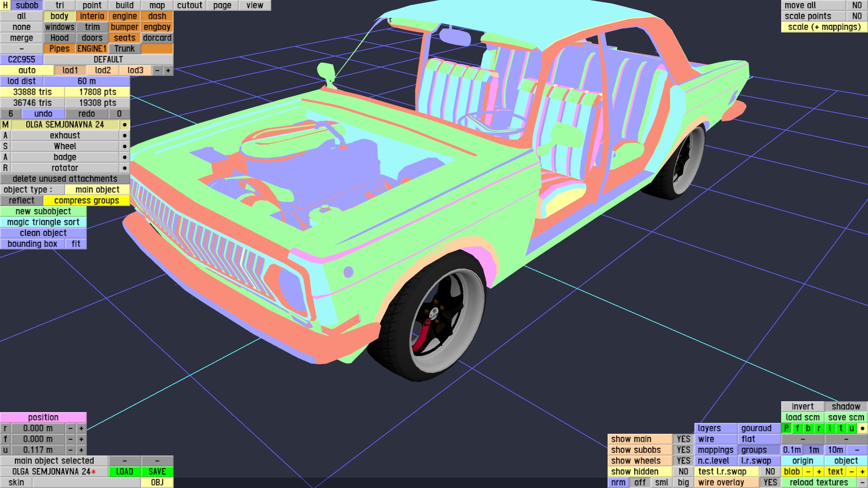
Task: Click the green P view button
Action: coord(787,428)
